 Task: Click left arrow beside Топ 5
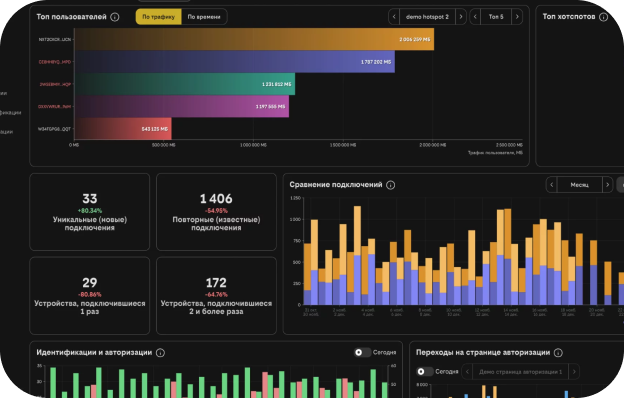pos(475,17)
